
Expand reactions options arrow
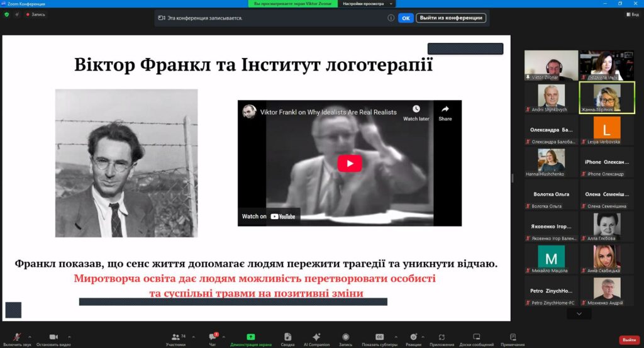[x=423, y=337]
